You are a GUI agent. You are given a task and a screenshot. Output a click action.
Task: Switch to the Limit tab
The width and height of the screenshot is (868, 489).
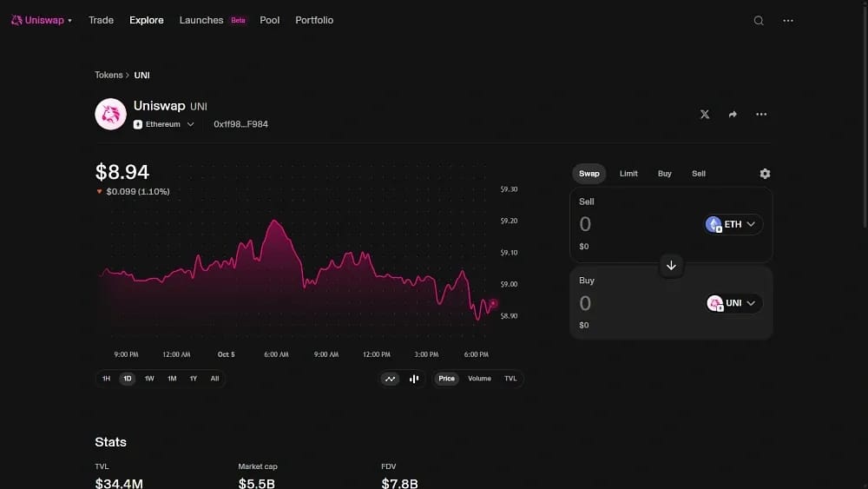[628, 174]
